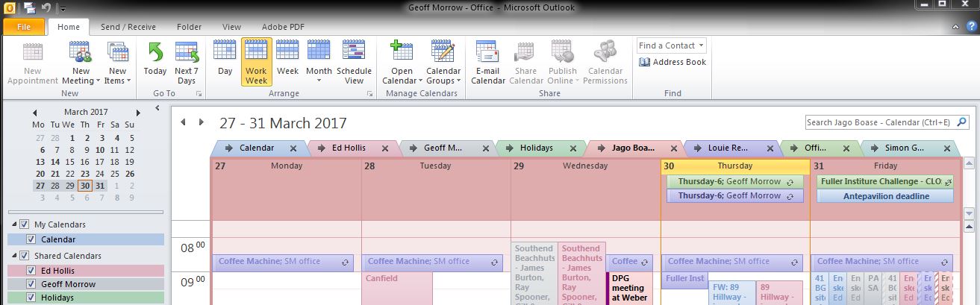The height and width of the screenshot is (305, 980).
Task: Toggle Shared Calendars group checkbox
Action: tap(25, 256)
